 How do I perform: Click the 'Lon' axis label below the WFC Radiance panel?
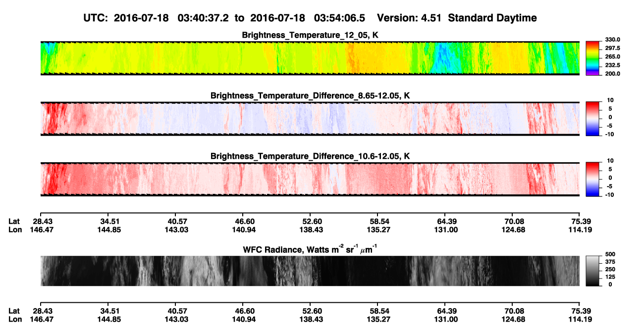click(15, 319)
